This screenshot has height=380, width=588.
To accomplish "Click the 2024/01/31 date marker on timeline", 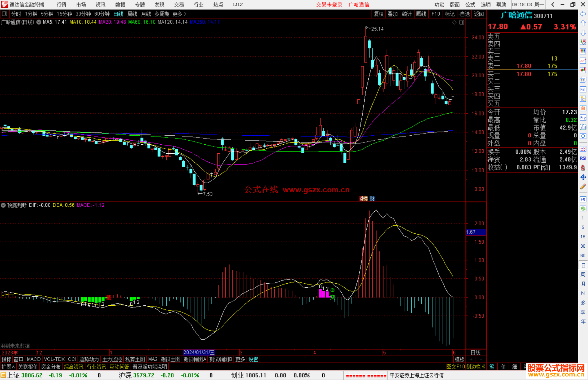I will click(x=199, y=352).
